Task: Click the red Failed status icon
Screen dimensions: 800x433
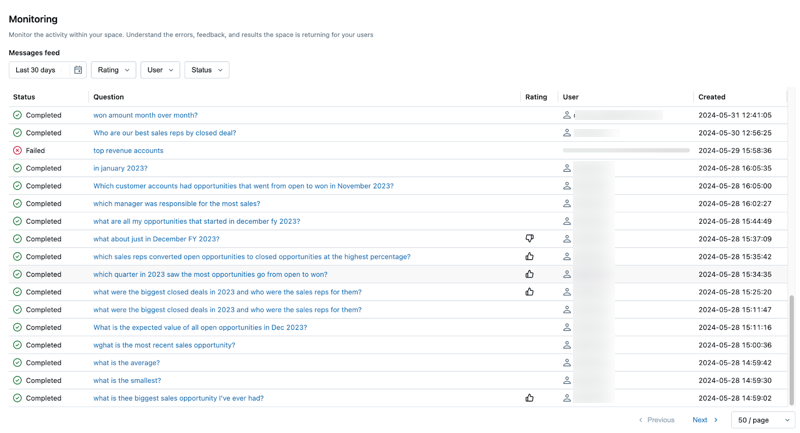Action: (17, 151)
